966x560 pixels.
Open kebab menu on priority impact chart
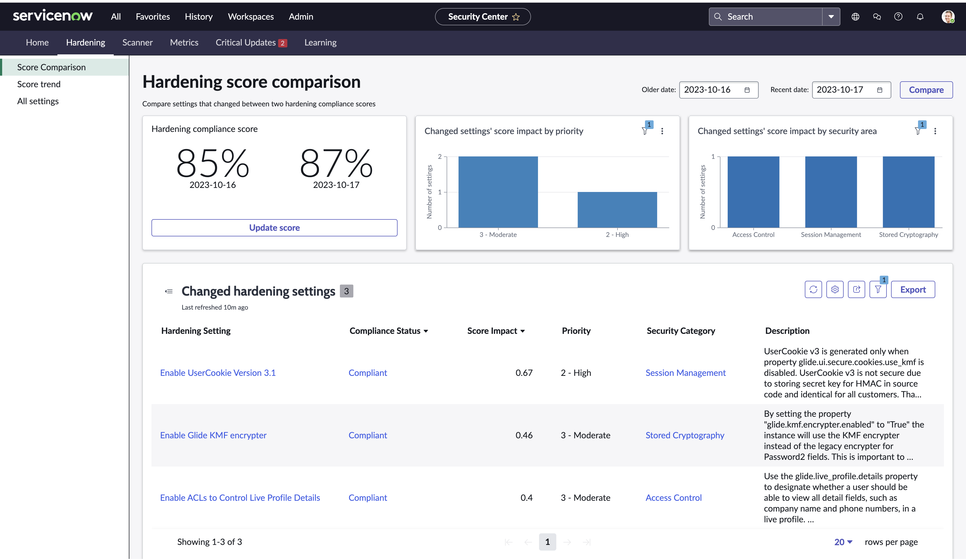click(662, 131)
